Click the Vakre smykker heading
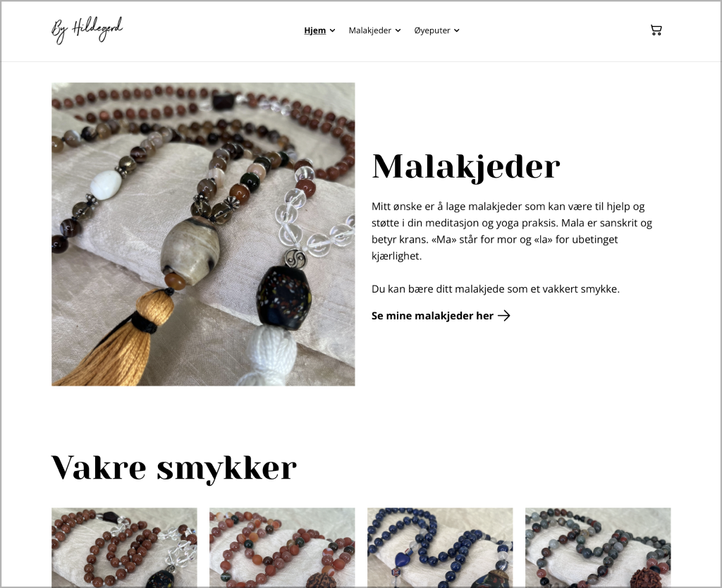 click(174, 469)
